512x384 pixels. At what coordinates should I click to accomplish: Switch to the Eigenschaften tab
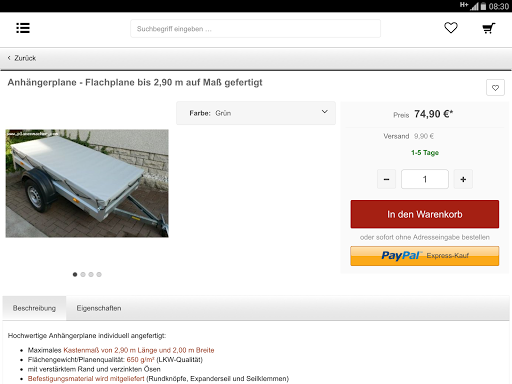click(99, 308)
